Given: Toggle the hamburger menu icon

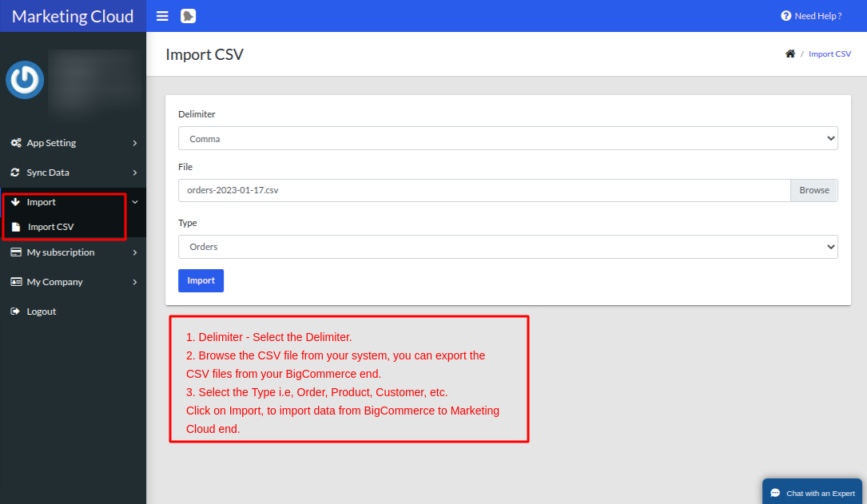Looking at the screenshot, I should pyautogui.click(x=162, y=16).
